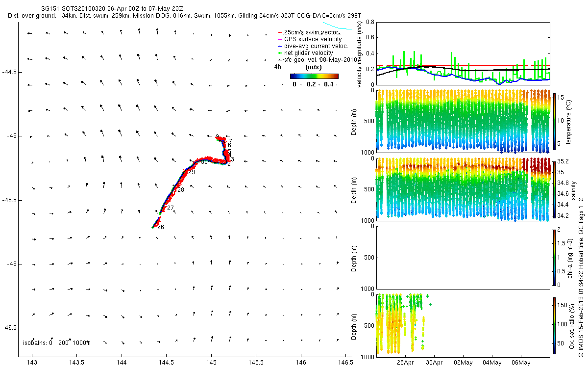Click the '30Apr' date tick label
This screenshot has width=588, height=368.
(x=435, y=363)
